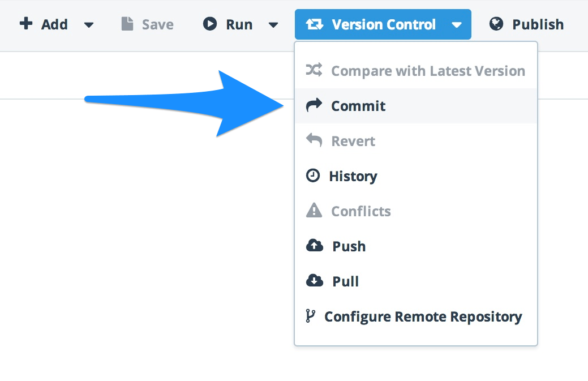Open the Run dropdown arrow
The width and height of the screenshot is (588, 381).
[273, 25]
